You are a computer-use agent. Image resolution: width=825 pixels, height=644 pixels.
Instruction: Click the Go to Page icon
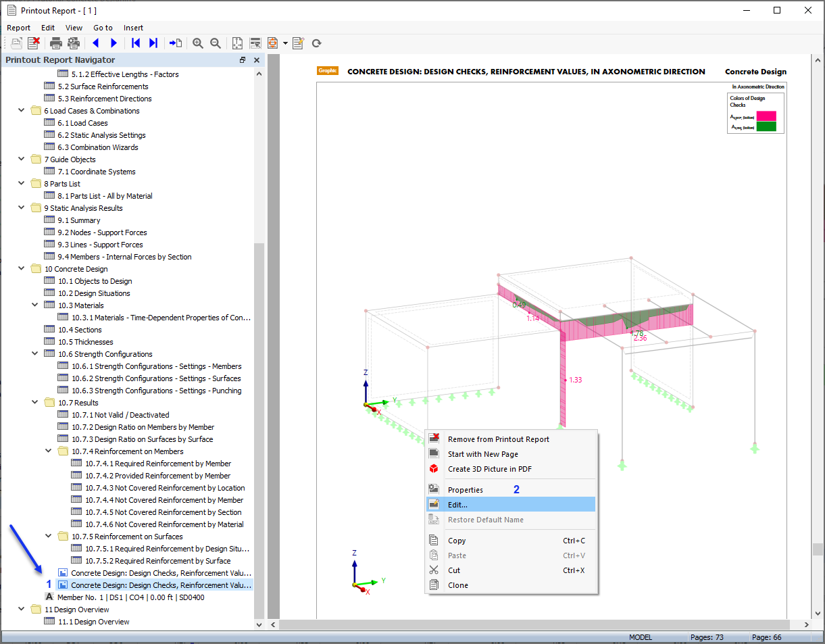tap(176, 43)
